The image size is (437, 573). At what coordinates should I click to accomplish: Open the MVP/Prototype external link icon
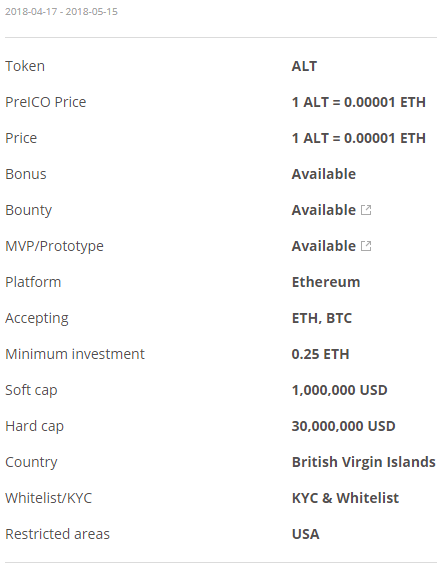point(366,246)
